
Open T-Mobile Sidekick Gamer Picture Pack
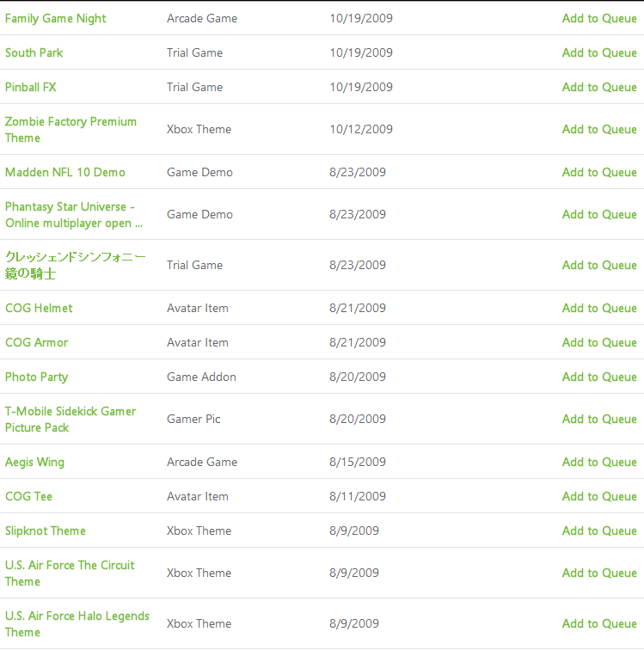(71, 420)
